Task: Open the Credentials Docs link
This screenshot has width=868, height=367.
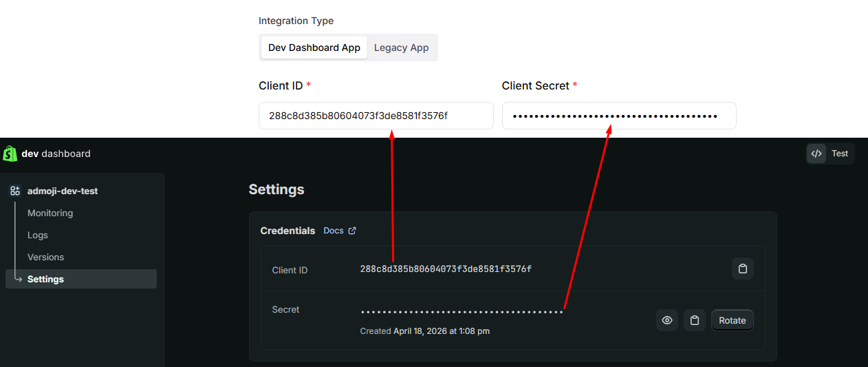Action: [334, 231]
